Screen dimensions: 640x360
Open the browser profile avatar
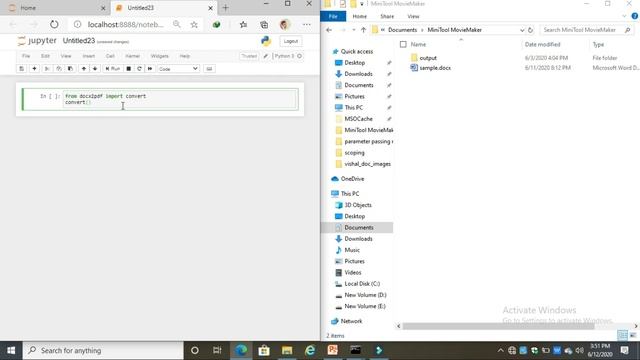tap(284, 24)
